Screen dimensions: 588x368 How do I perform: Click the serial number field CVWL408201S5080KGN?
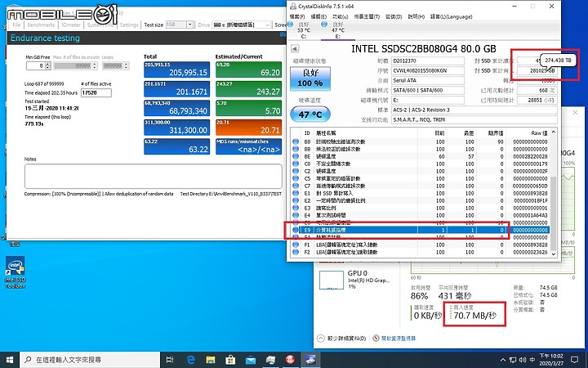(427, 70)
